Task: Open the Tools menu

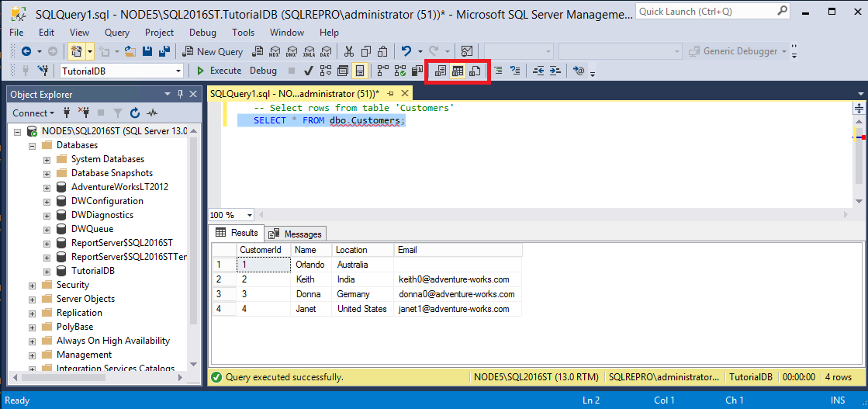Action: click(x=243, y=33)
